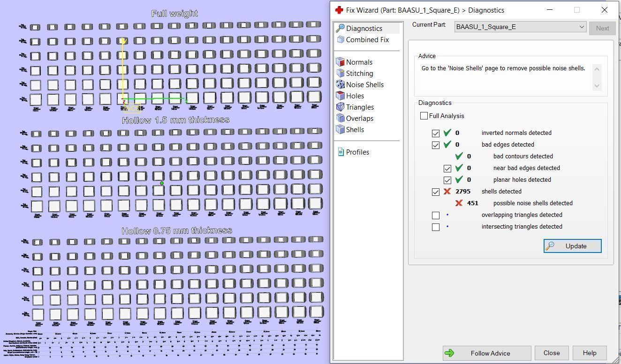Uncheck inverted normals detection checkbox
Image resolution: width=621 pixels, height=364 pixels.
click(436, 133)
